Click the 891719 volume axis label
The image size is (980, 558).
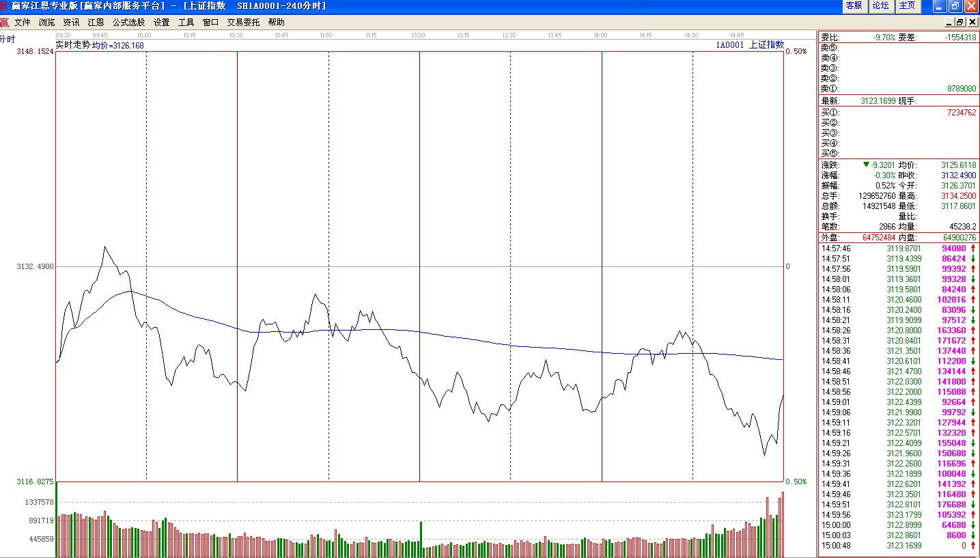[41, 520]
